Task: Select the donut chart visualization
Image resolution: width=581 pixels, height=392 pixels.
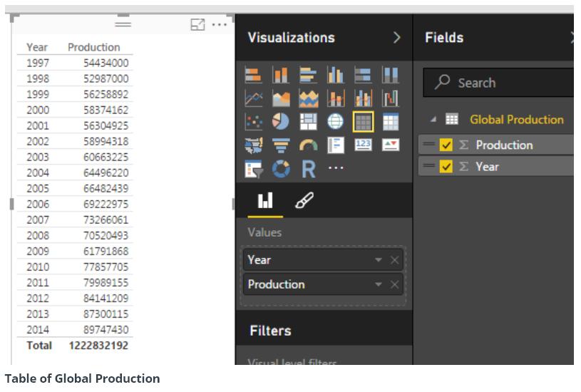Action: tap(281, 169)
